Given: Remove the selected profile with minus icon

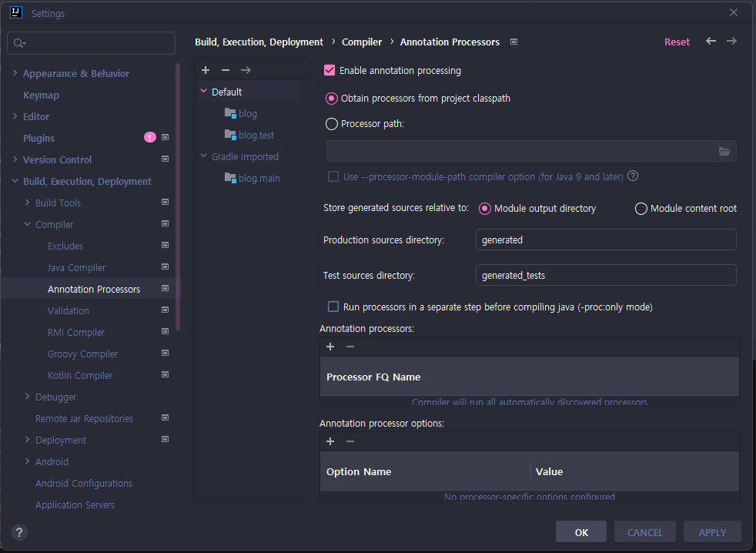Looking at the screenshot, I should tap(225, 70).
